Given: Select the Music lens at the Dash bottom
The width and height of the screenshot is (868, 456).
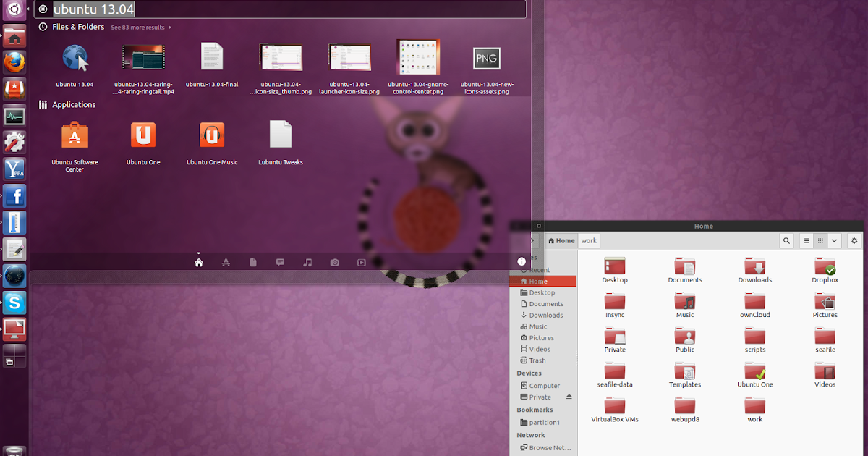Looking at the screenshot, I should (307, 262).
